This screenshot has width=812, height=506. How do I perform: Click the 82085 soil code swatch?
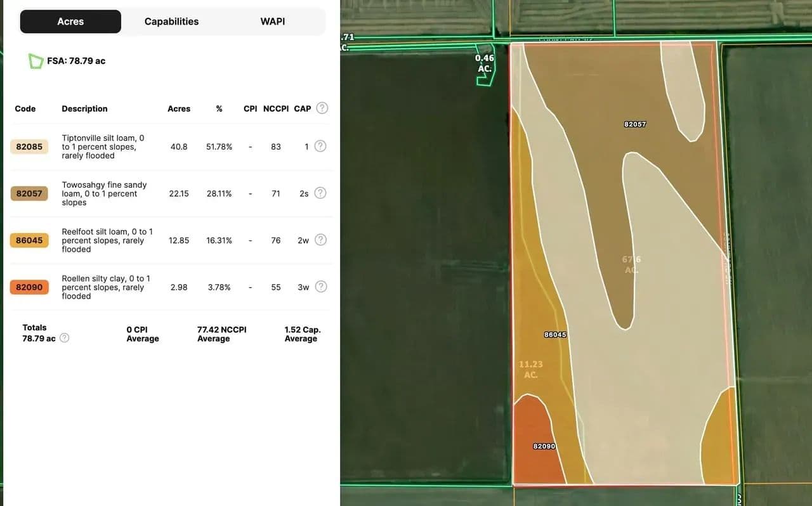29,146
